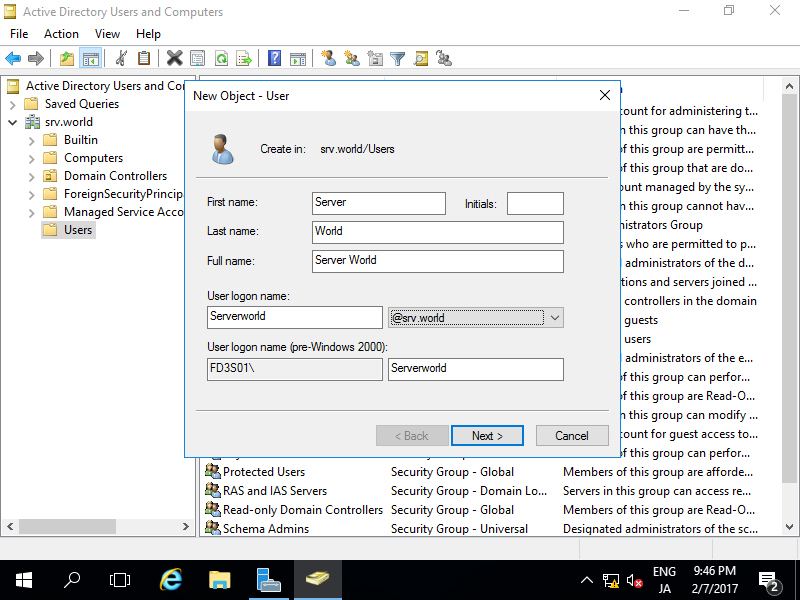Click the Back navigation arrow
The image size is (800, 600).
click(x=12, y=57)
